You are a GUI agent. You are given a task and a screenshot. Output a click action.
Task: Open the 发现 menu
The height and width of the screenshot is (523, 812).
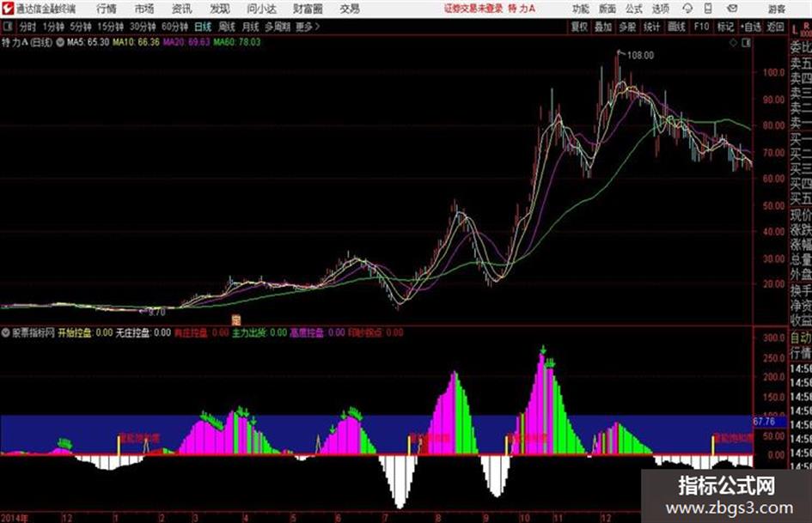(220, 9)
